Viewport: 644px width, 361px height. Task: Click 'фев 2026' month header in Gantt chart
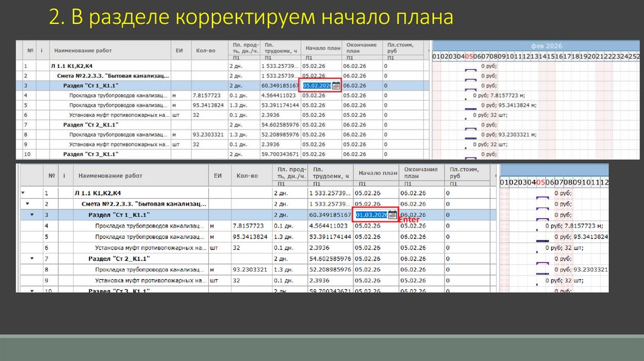(546, 46)
